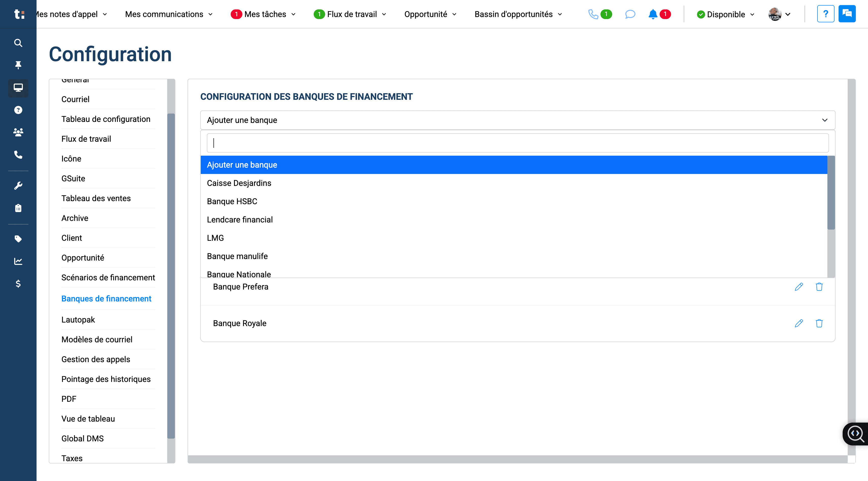Open the wrench settings icon in the sidebar

(x=18, y=185)
